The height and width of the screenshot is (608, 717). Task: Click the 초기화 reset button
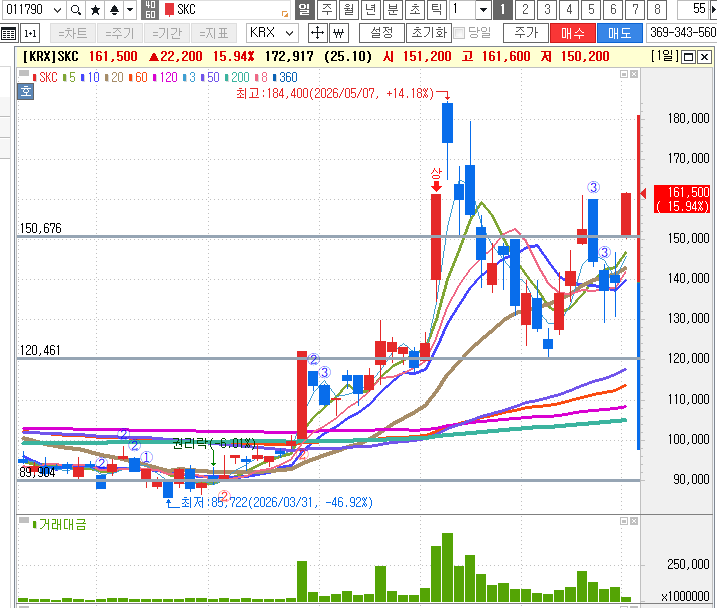pos(429,33)
